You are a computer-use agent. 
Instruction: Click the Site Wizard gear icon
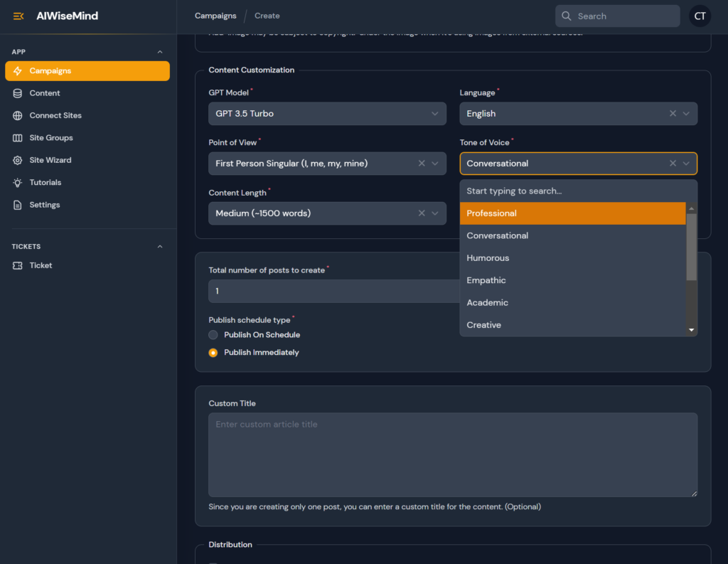point(18,160)
